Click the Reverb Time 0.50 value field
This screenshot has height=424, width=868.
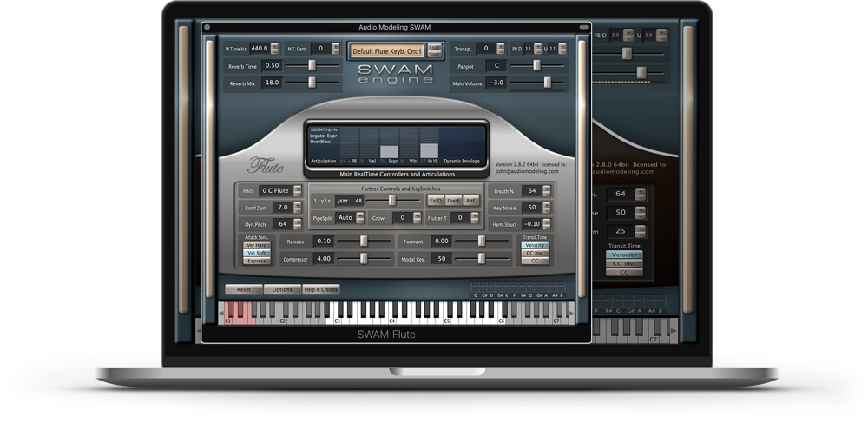pos(271,65)
